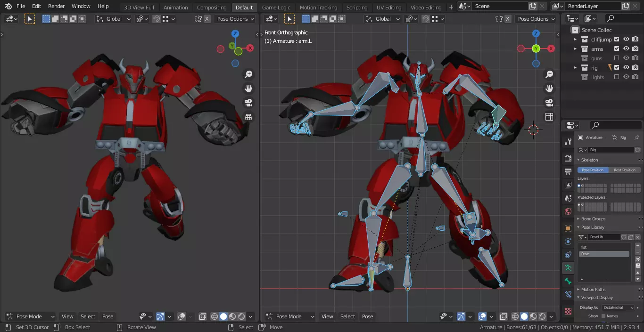Enable the Show Names checkbox

603,316
